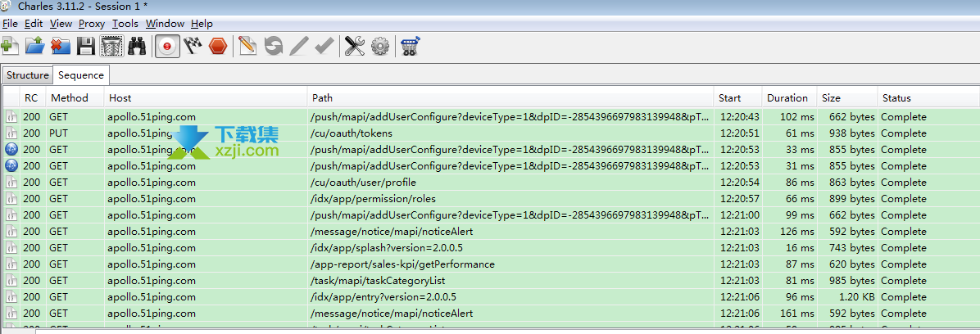This screenshot has height=334, width=980.
Task: Open Find using the binoculars icon
Action: (137, 46)
